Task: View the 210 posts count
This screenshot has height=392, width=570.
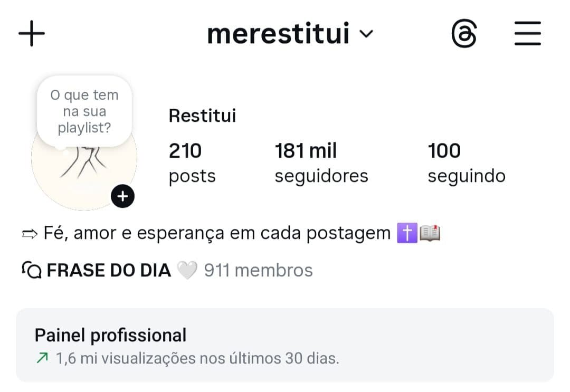Action: (x=191, y=162)
